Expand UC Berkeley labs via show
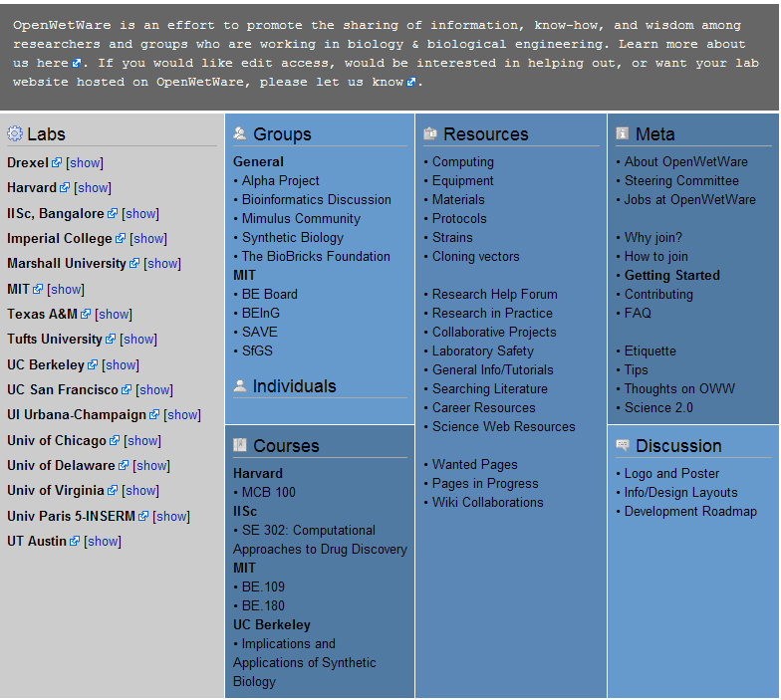The image size is (781, 700). point(122,365)
